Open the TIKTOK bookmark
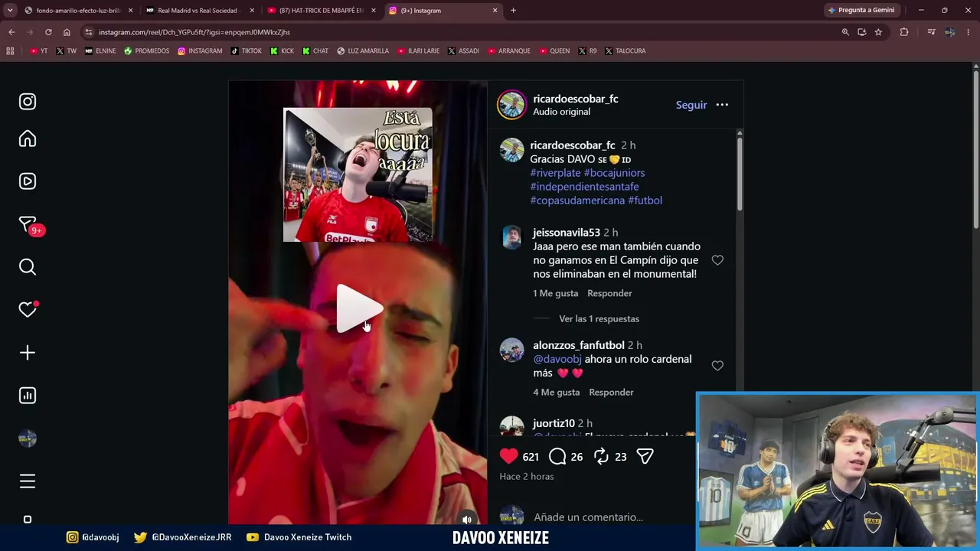Screen dimensions: 980x551 tap(246, 51)
